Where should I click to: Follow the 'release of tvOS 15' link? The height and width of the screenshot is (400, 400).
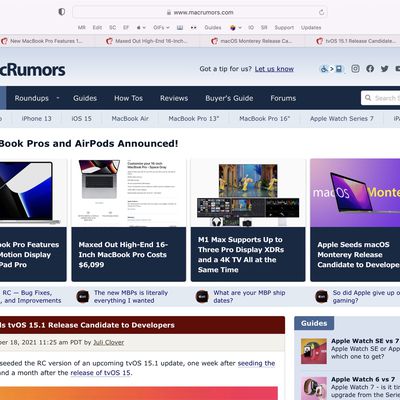point(101,373)
